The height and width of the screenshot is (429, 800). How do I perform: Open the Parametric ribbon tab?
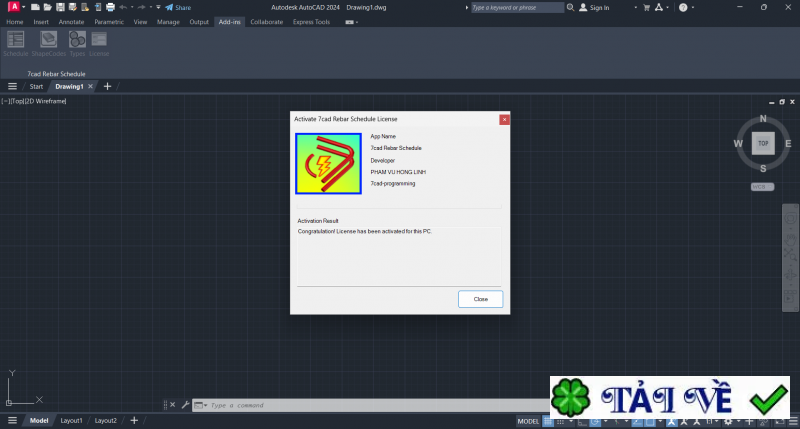coord(109,22)
